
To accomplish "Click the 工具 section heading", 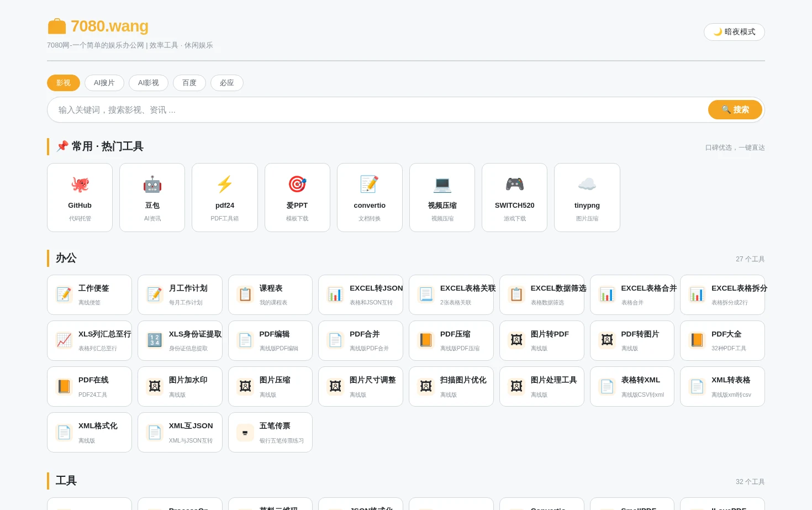I will [66, 481].
